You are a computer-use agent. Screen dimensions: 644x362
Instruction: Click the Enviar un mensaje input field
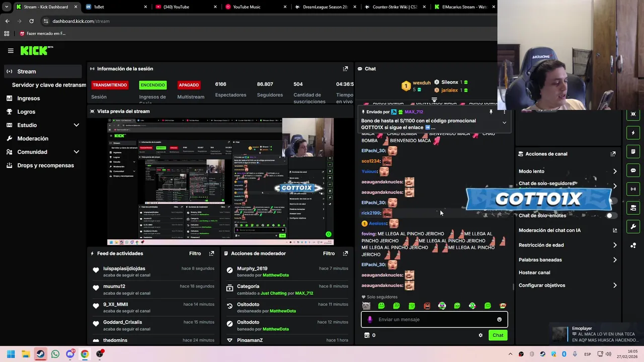434,319
